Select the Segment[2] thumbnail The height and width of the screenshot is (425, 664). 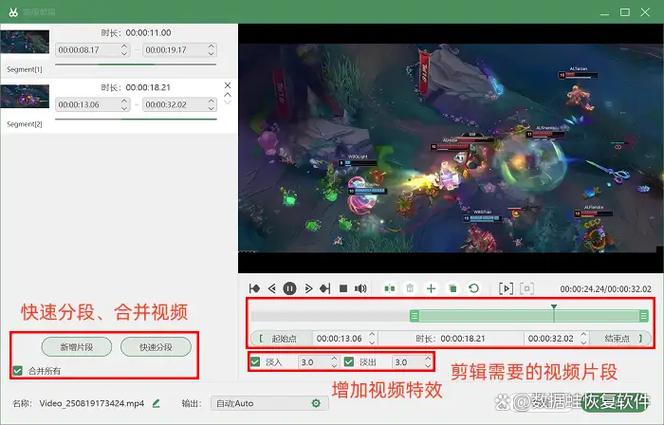(x=25, y=96)
